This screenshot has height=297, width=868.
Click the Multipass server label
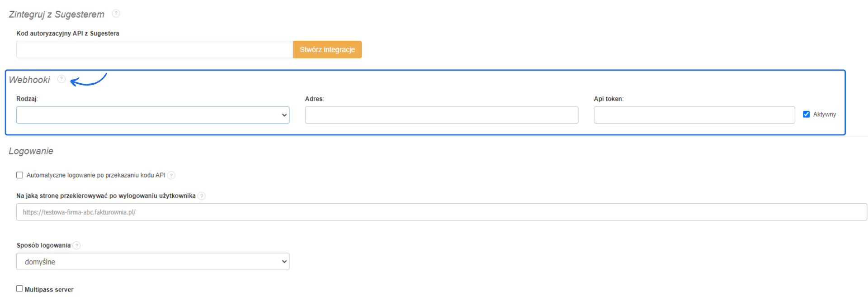(x=49, y=290)
